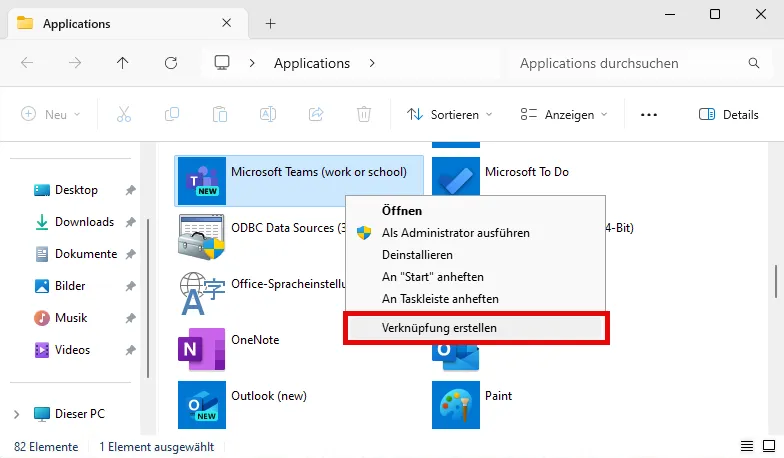Click the "Microsoft To Do" file name
The height and width of the screenshot is (458, 784).
point(527,172)
